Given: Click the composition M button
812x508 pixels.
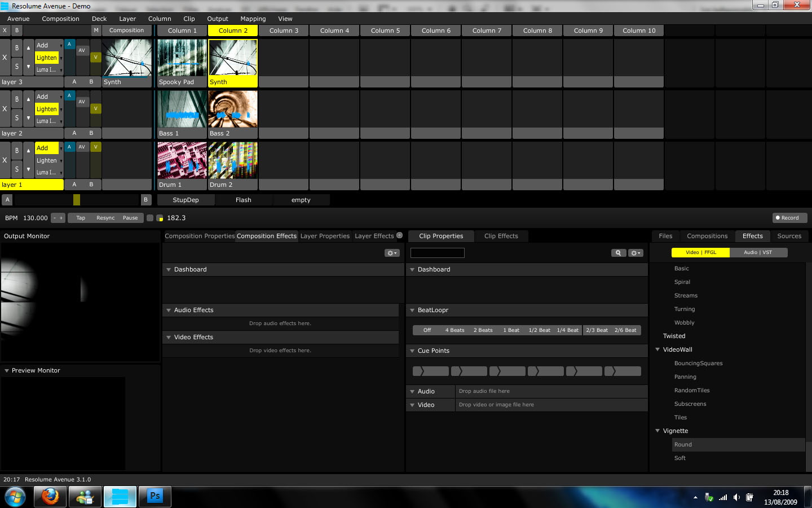Looking at the screenshot, I should (96, 30).
